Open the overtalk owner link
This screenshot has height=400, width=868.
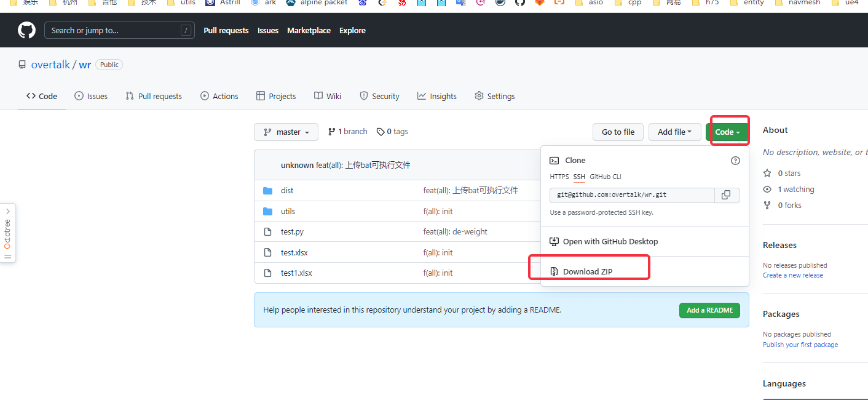point(50,65)
